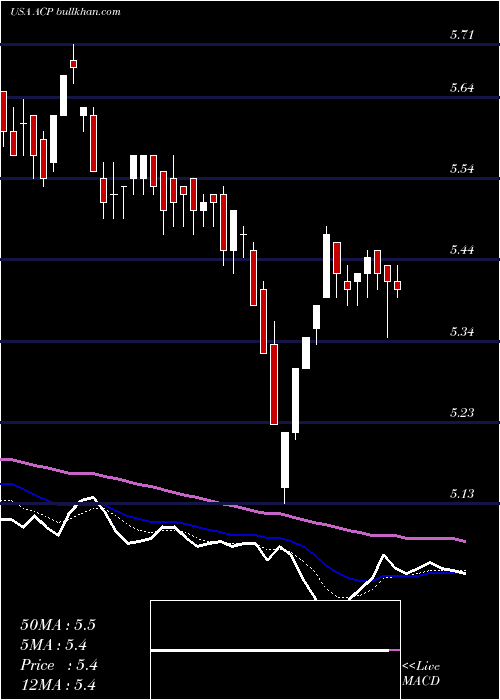The image size is (500, 700).
Task: Click the 5.44 price level label
Action: tap(462, 250)
